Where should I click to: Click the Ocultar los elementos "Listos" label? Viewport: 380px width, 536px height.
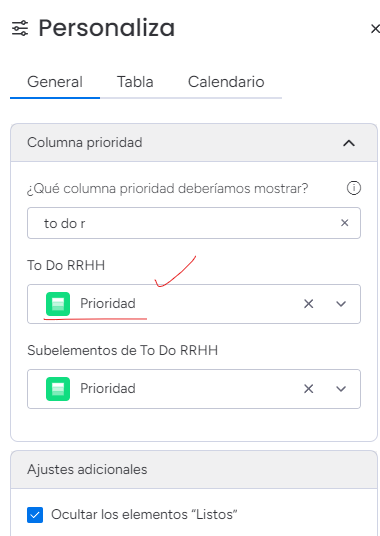144,514
